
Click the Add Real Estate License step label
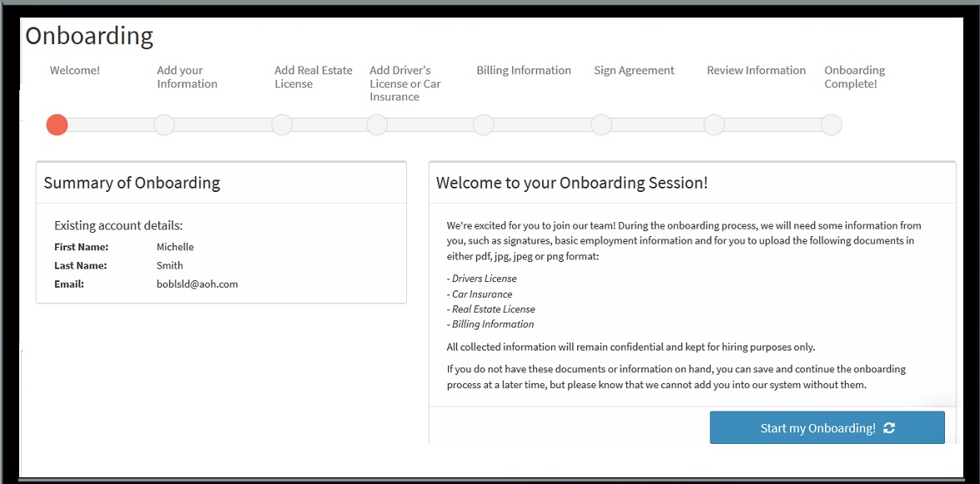pos(313,77)
